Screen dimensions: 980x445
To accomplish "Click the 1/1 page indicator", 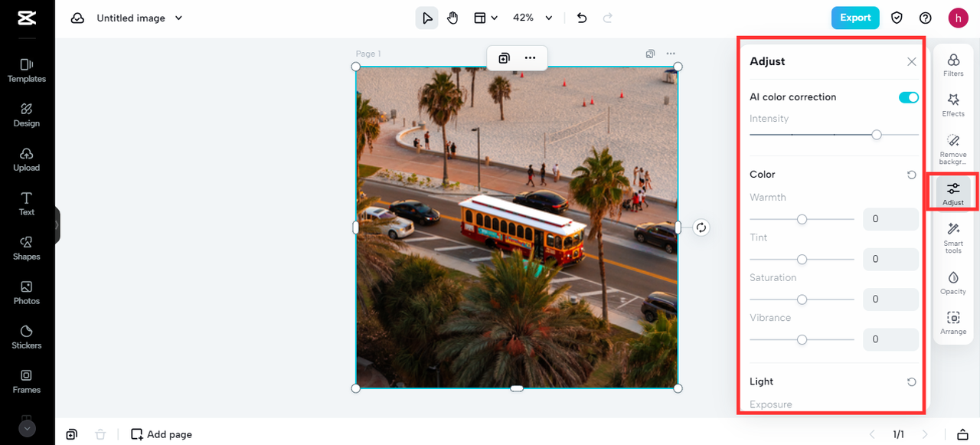I will point(898,434).
